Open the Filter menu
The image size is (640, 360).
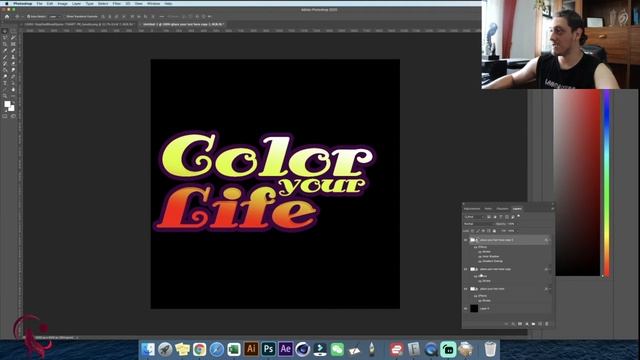(117, 4)
